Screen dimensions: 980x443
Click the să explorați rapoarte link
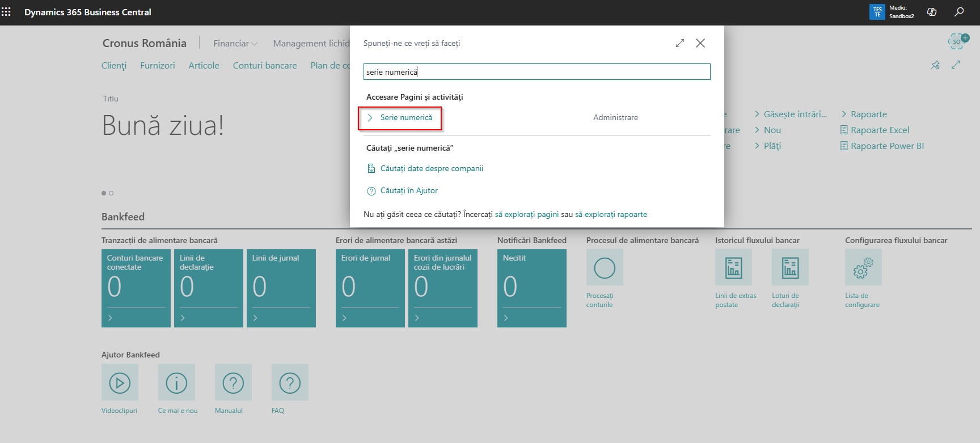611,215
